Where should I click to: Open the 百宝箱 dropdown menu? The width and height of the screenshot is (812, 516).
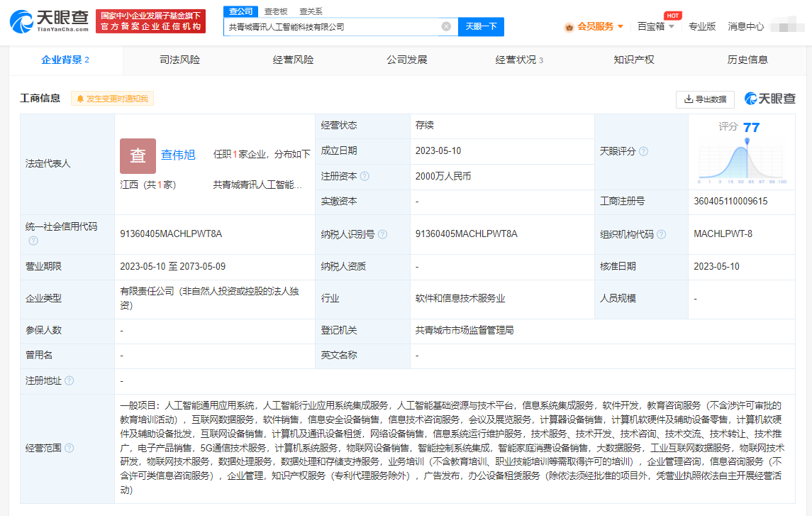tap(655, 26)
